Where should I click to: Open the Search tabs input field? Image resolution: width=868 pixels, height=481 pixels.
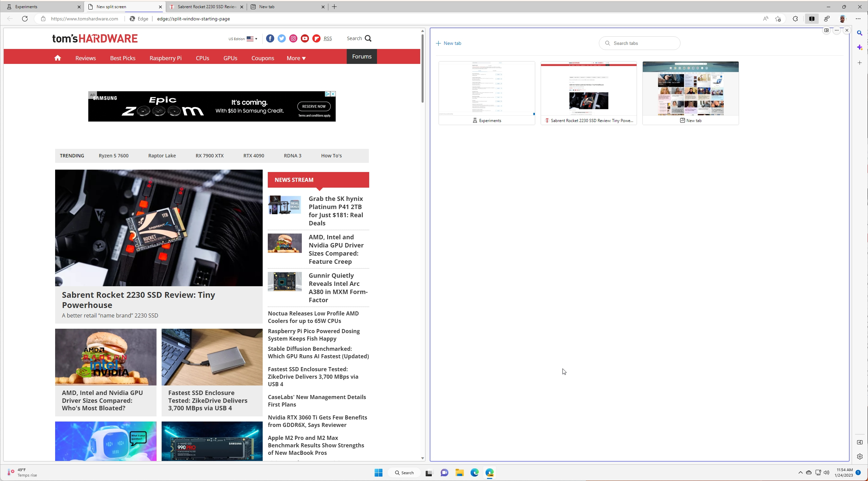tap(641, 42)
